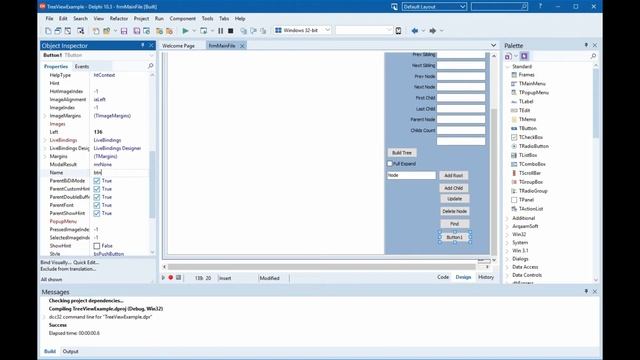Click the Find button on form
This screenshot has width=640, height=360.
pos(454,224)
